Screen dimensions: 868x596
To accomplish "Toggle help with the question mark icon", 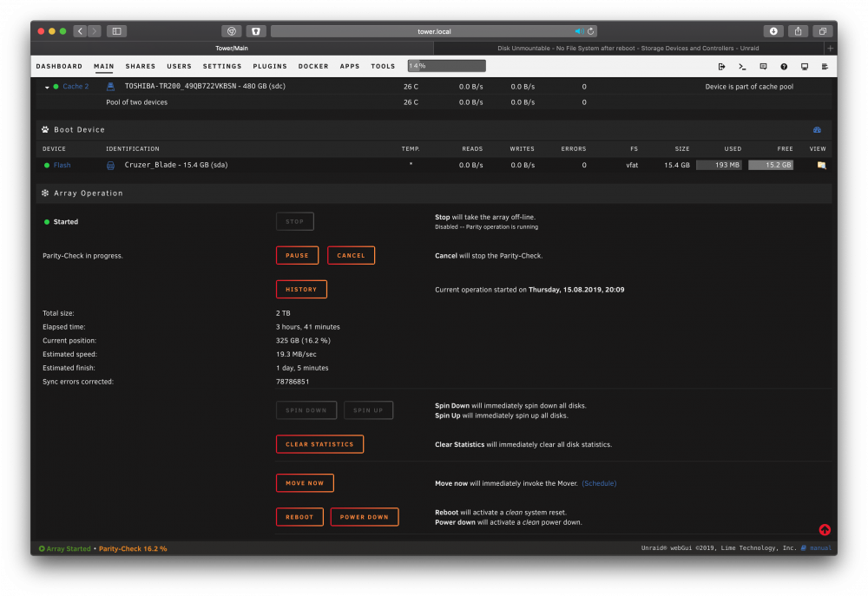I will point(784,67).
